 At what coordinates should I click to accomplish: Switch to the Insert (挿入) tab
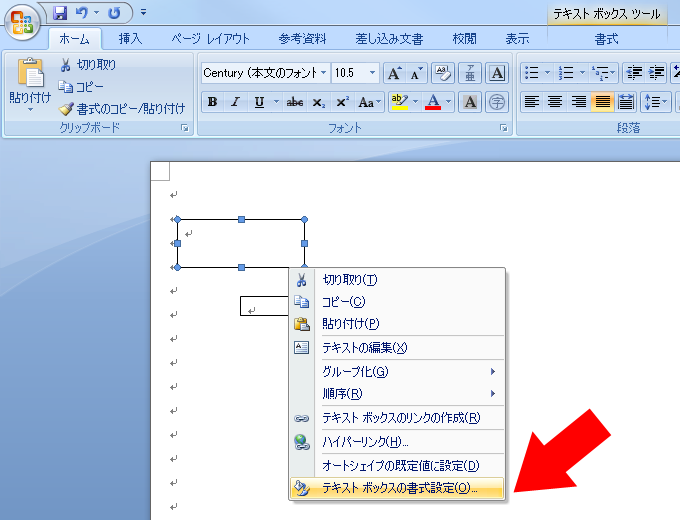pyautogui.click(x=130, y=39)
